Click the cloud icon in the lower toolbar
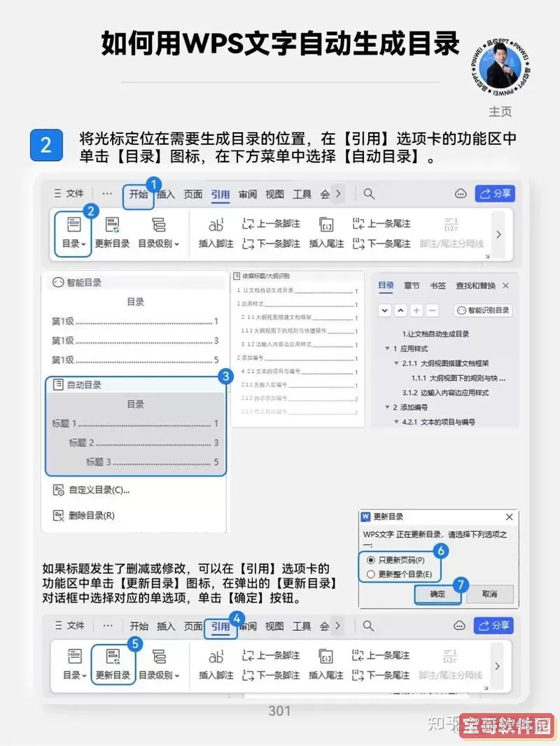Image resolution: width=560 pixels, height=746 pixels. (x=459, y=626)
